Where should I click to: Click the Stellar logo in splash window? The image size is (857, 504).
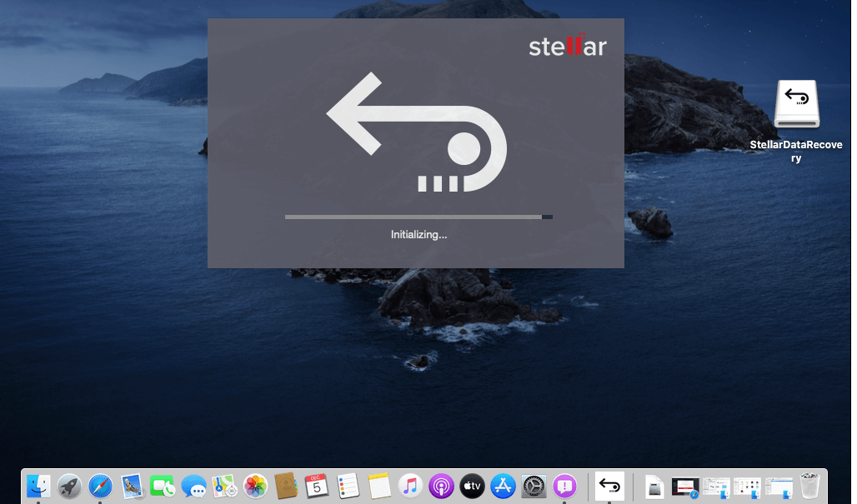pos(568,45)
